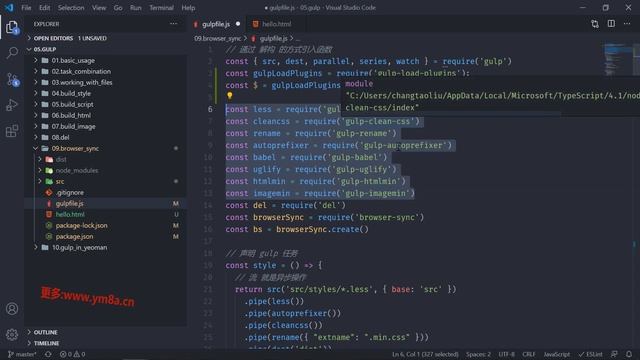Open the File menu
This screenshot has width=640, height=360.
[26, 8]
